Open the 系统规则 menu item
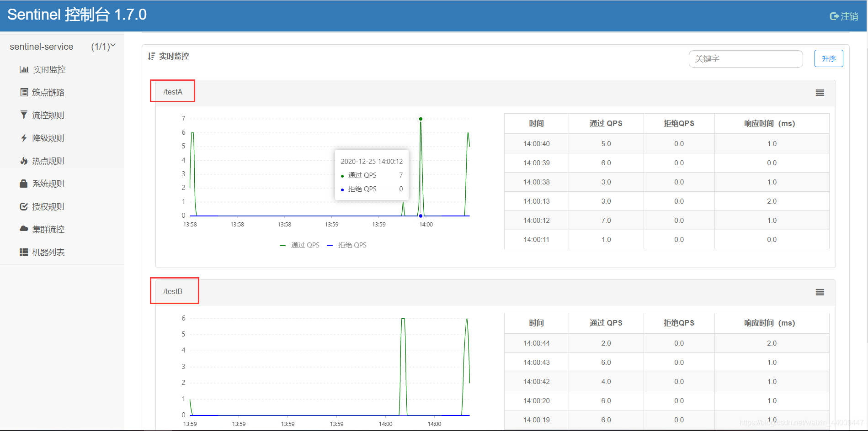 pyautogui.click(x=48, y=184)
